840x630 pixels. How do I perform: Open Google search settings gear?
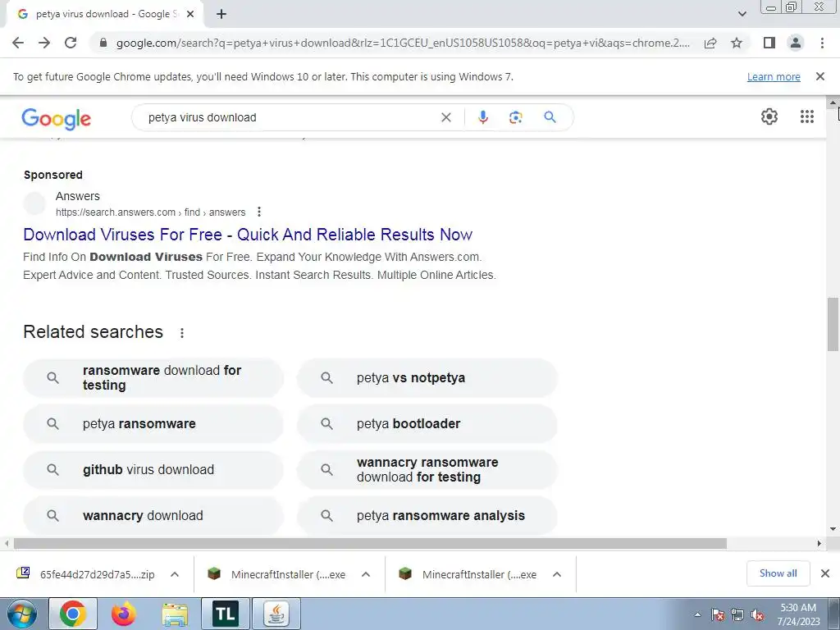pyautogui.click(x=769, y=116)
